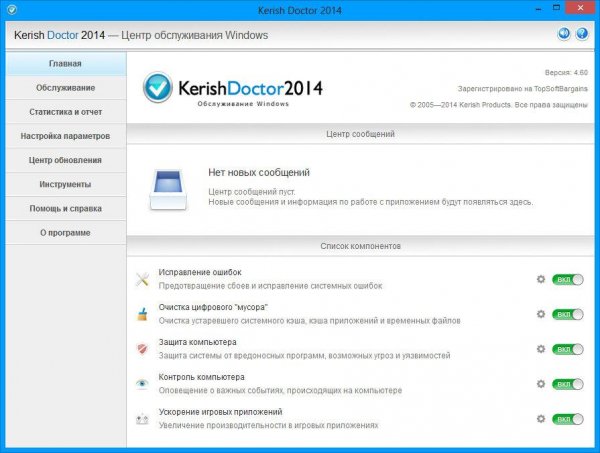The width and height of the screenshot is (600, 453).
Task: Click the brush icon for Очистка цифрового мусора
Action: [x=142, y=314]
